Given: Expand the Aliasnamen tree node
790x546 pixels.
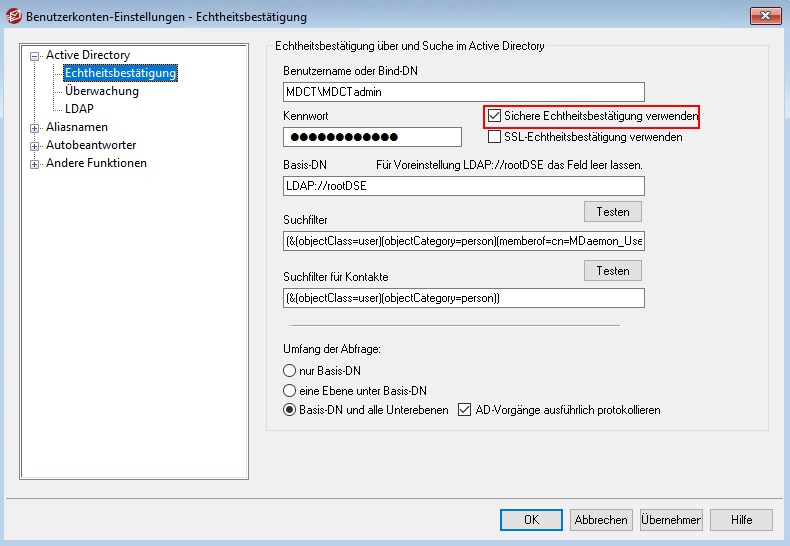Looking at the screenshot, I should click(35, 128).
